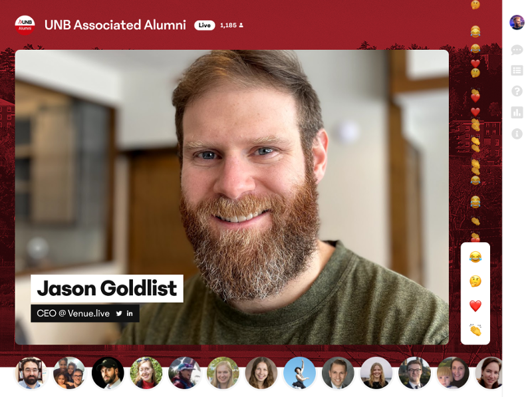Open your profile avatar at top right
532x397 pixels.
(x=517, y=23)
